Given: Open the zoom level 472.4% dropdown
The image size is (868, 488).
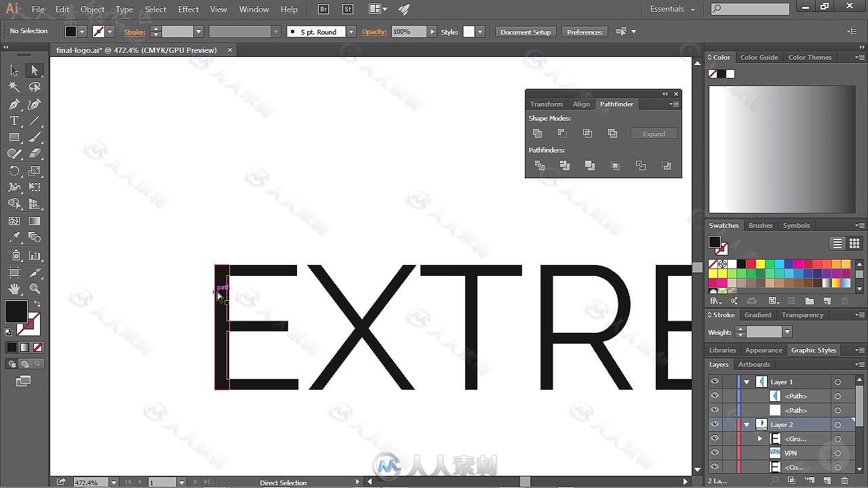Looking at the screenshot, I should point(113,483).
